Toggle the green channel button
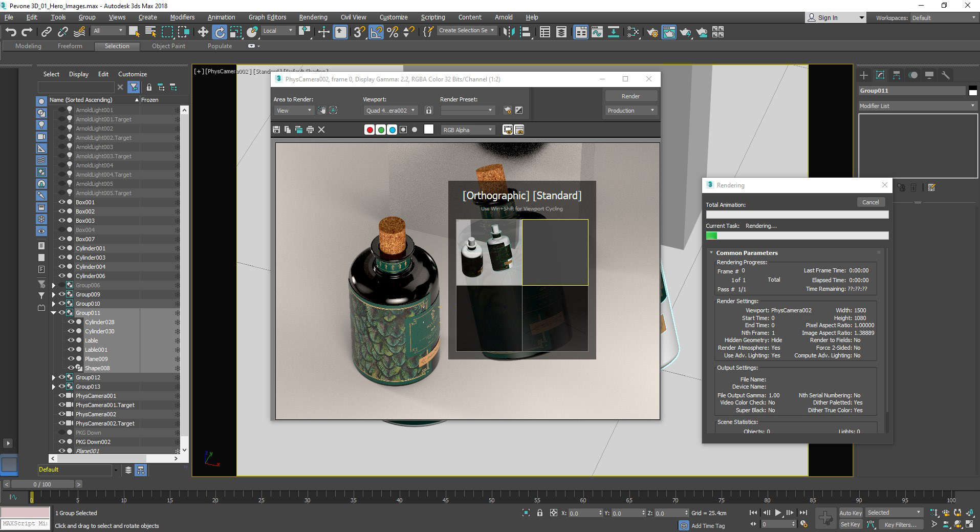 [x=381, y=130]
